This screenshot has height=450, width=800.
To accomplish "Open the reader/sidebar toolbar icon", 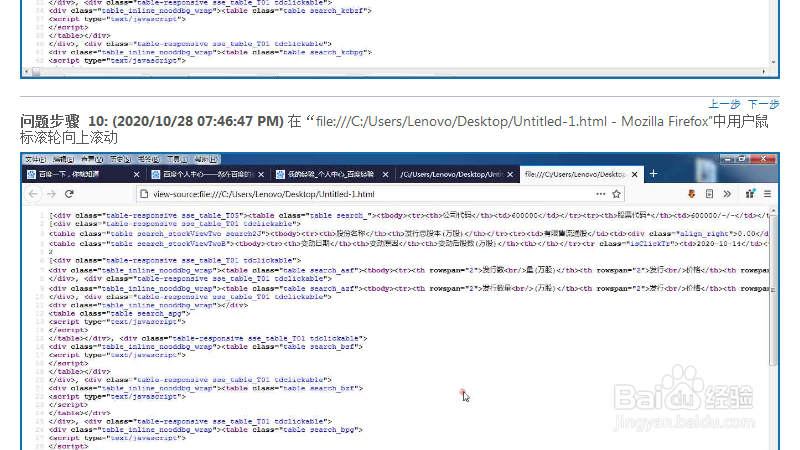I will point(709,194).
